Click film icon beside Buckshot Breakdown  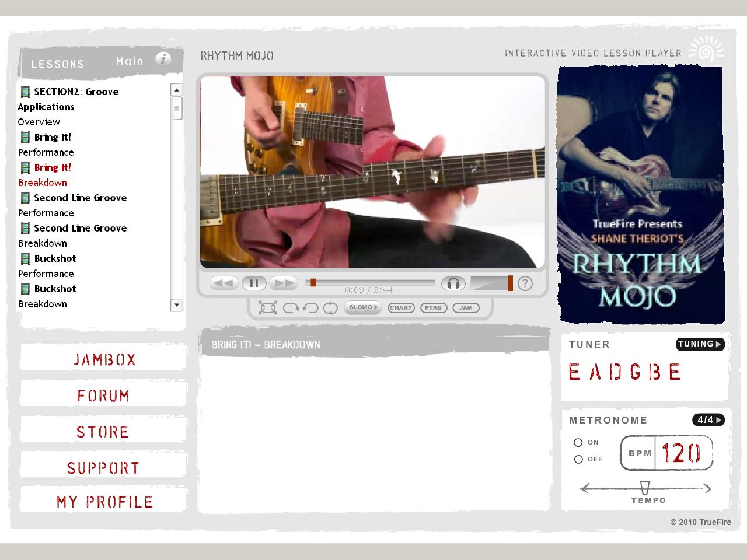click(26, 289)
